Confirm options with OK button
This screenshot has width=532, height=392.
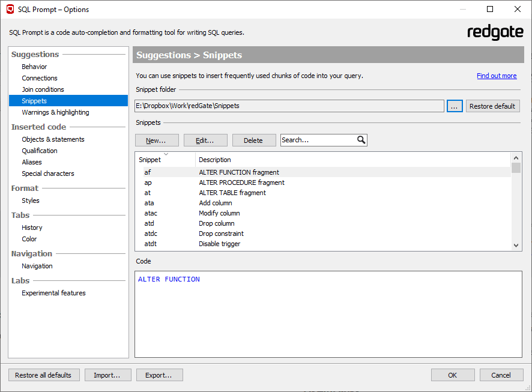453,375
